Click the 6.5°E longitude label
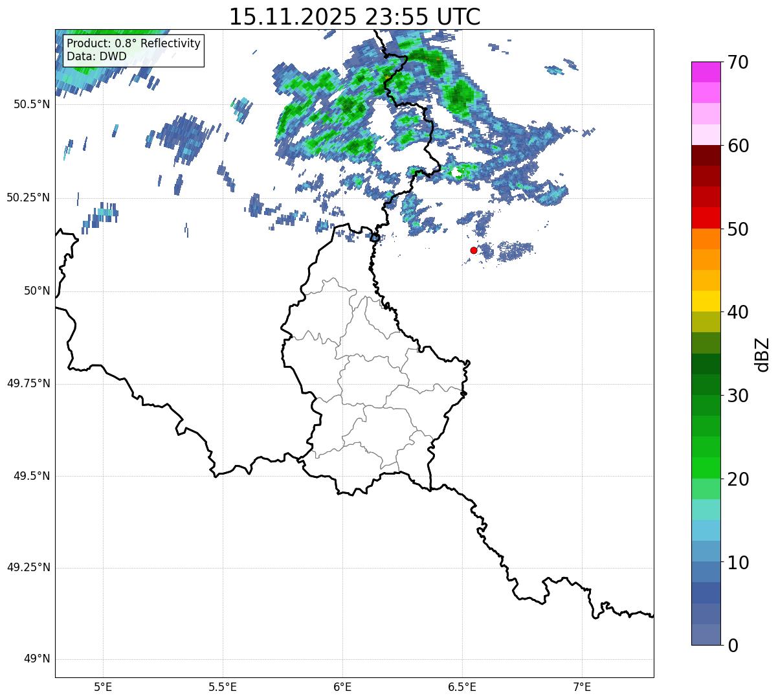The width and height of the screenshot is (778, 700). click(462, 686)
